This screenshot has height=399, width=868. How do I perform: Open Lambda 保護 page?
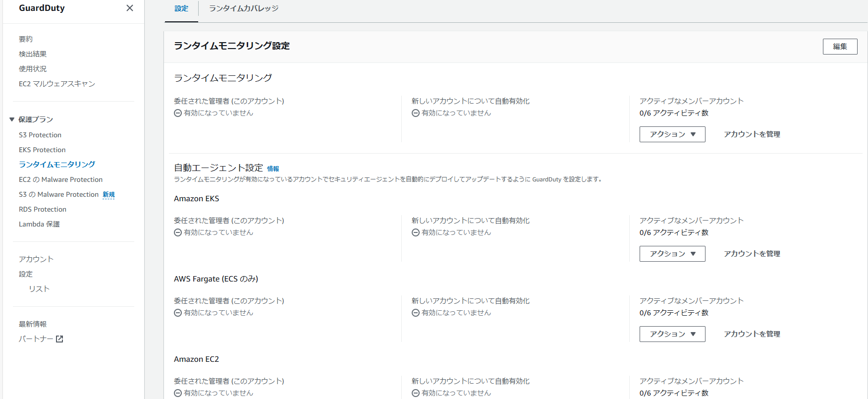tap(39, 224)
